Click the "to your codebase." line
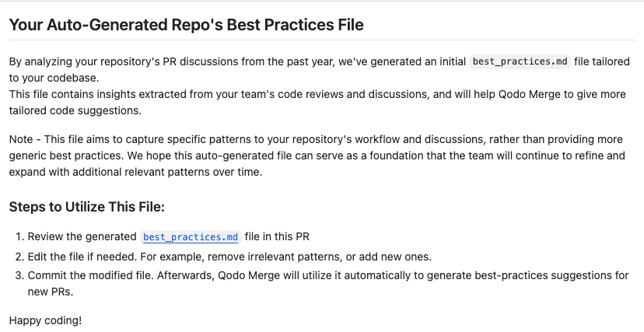 (x=54, y=78)
